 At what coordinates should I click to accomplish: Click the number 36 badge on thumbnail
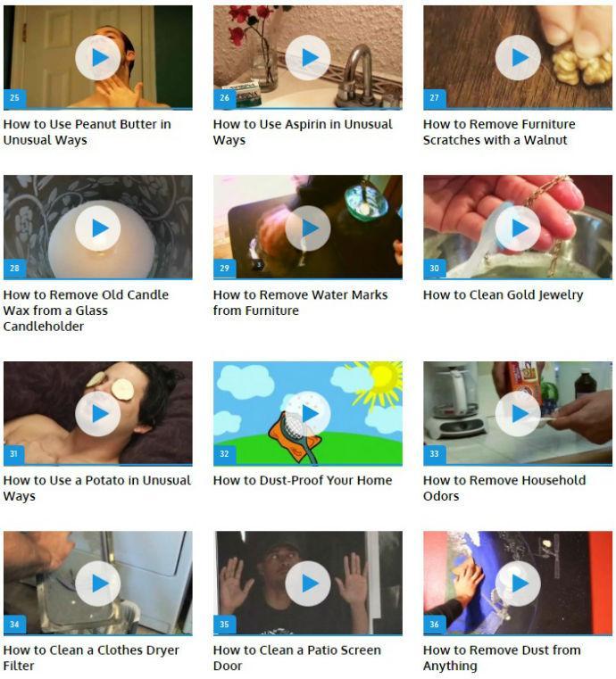(435, 624)
